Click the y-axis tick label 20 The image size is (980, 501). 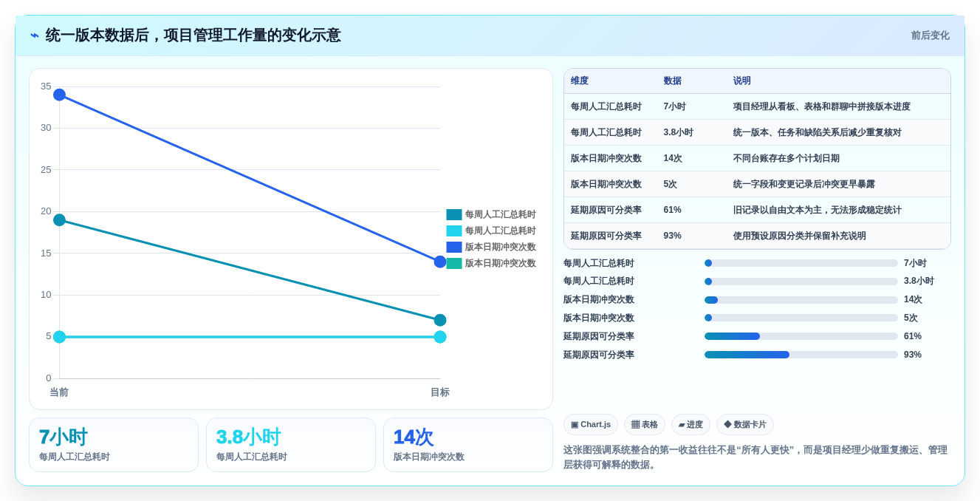coord(46,211)
